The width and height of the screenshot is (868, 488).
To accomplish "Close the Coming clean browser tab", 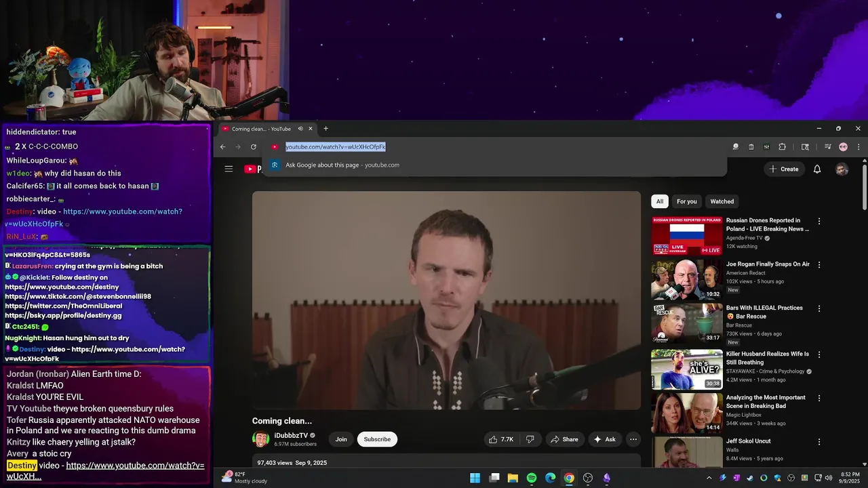I will (x=311, y=129).
